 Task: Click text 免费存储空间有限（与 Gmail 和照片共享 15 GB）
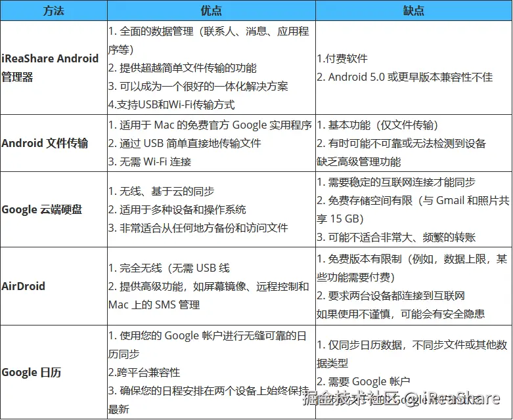pos(413,209)
